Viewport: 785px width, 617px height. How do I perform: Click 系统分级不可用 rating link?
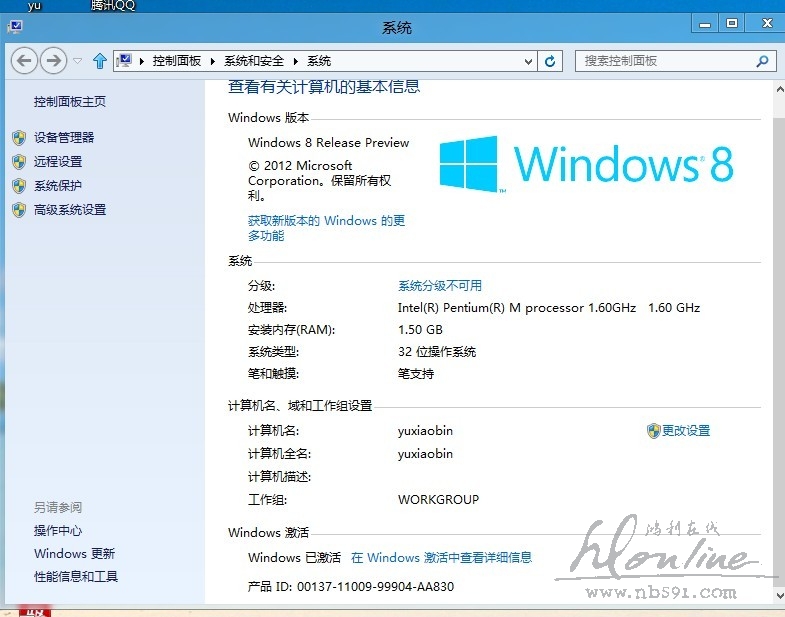pyautogui.click(x=440, y=285)
